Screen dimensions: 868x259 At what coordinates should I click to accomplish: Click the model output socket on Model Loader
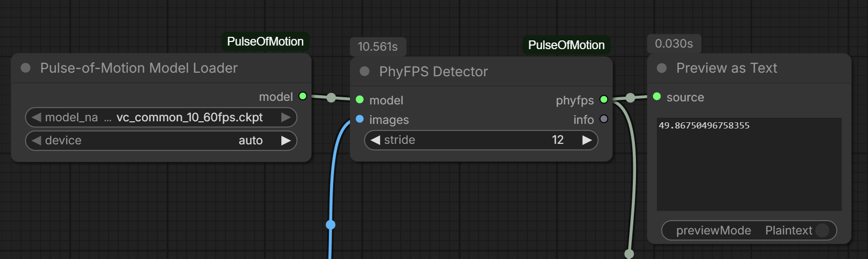point(303,96)
